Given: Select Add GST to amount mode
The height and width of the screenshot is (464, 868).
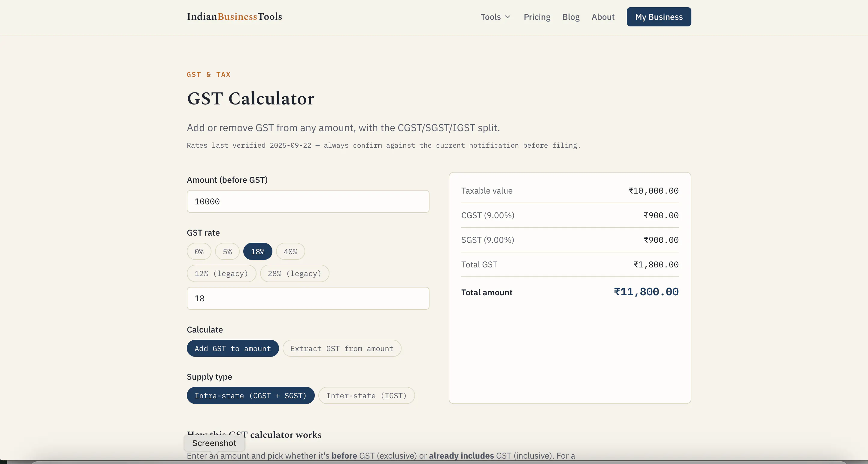Looking at the screenshot, I should (x=233, y=348).
